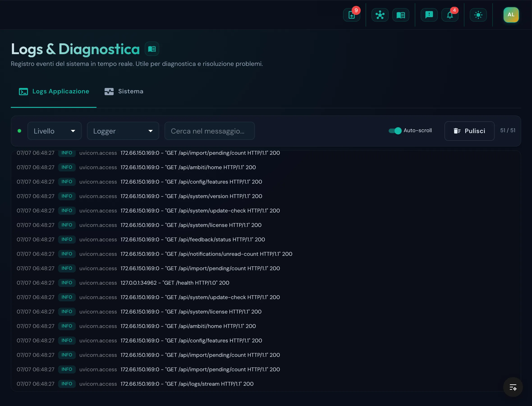Switch to the Sistema tab
The image size is (532, 406).
tap(124, 91)
